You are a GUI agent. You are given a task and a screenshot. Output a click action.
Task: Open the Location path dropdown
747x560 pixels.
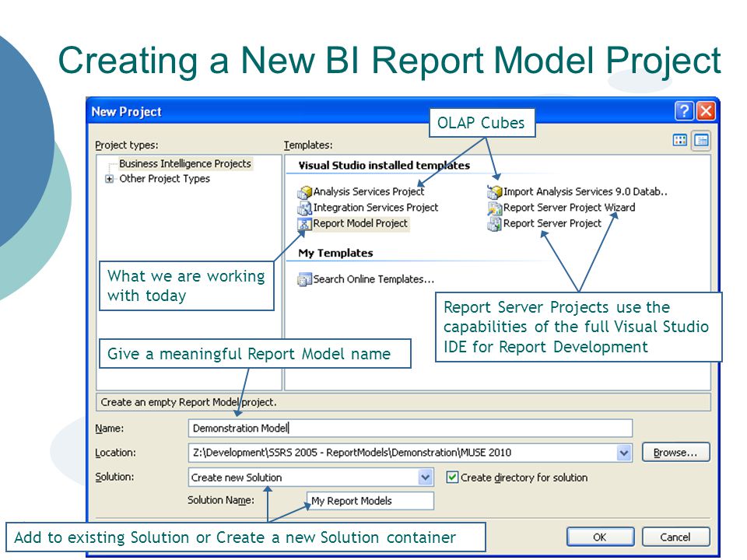click(x=623, y=453)
